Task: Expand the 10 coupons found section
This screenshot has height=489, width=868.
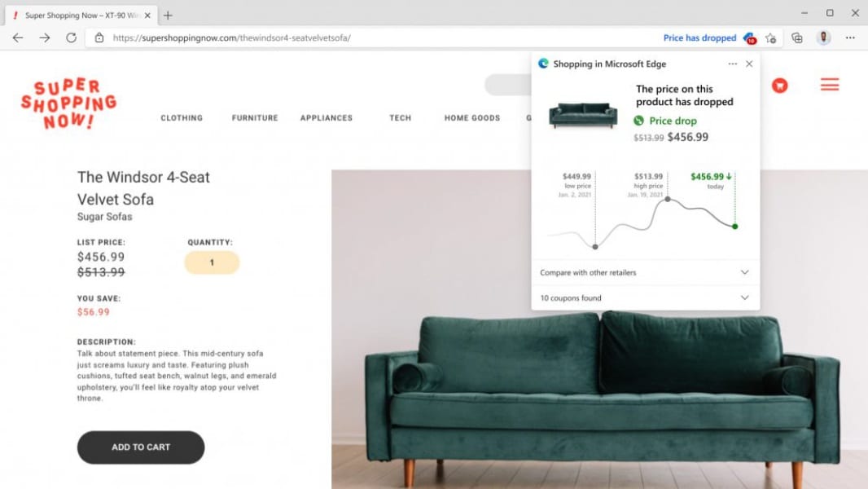Action: pyautogui.click(x=645, y=298)
